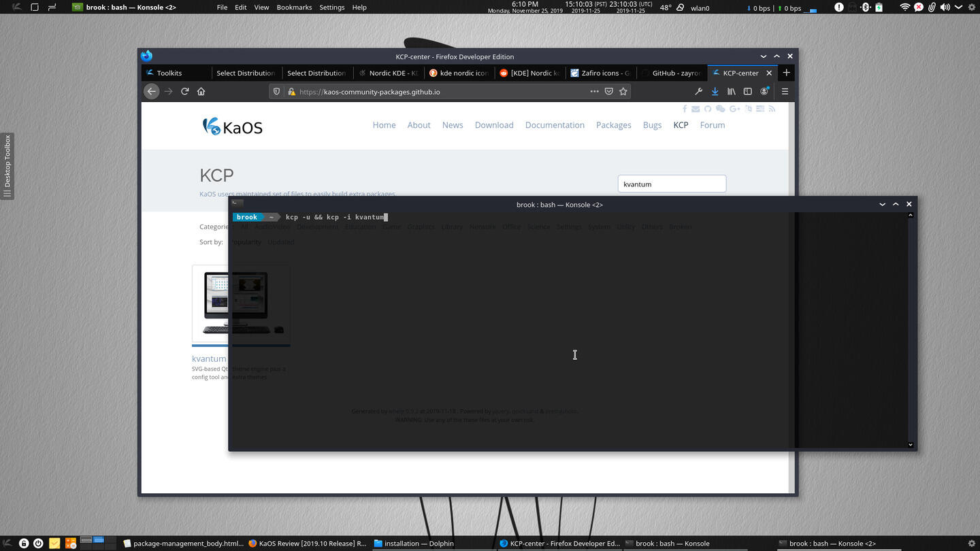This screenshot has width=980, height=551.
Task: Open the Forum link
Action: (713, 125)
